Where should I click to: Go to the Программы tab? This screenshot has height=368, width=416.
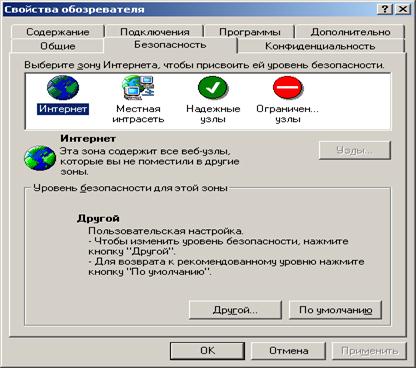(x=250, y=32)
